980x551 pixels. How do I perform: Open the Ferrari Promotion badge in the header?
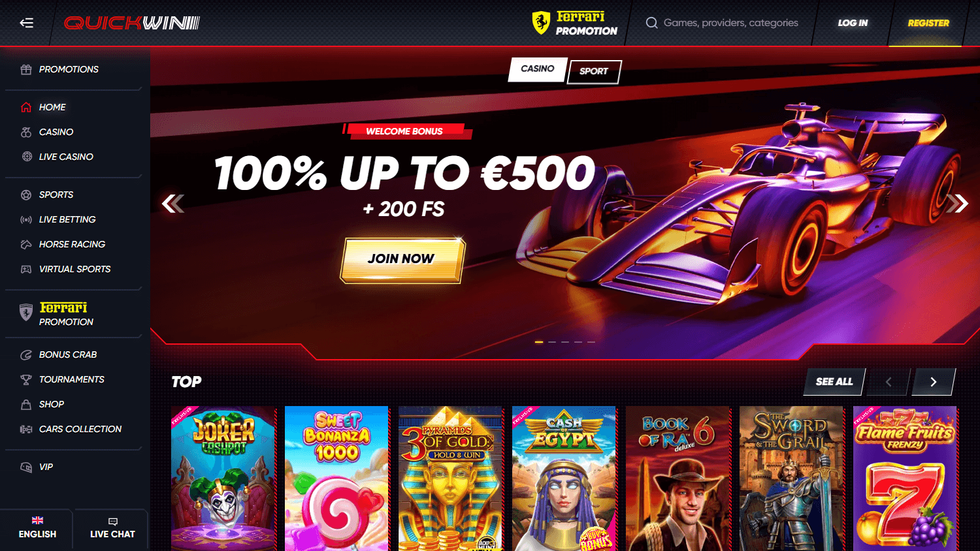(574, 23)
